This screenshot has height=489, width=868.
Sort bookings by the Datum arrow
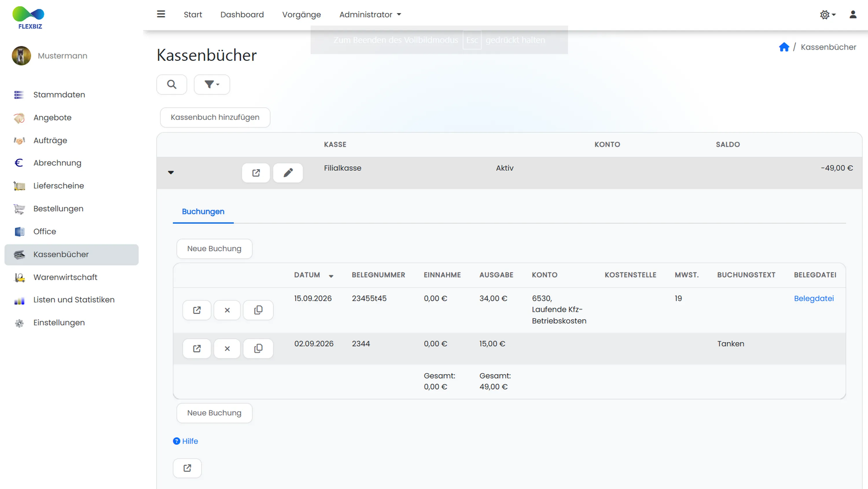point(331,276)
